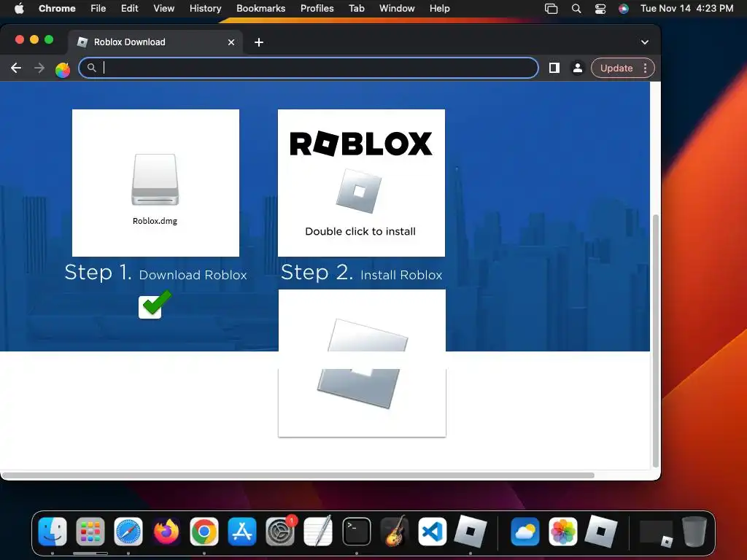Viewport: 747px width, 560px height.
Task: Open Control Center in menu bar
Action: (600, 8)
